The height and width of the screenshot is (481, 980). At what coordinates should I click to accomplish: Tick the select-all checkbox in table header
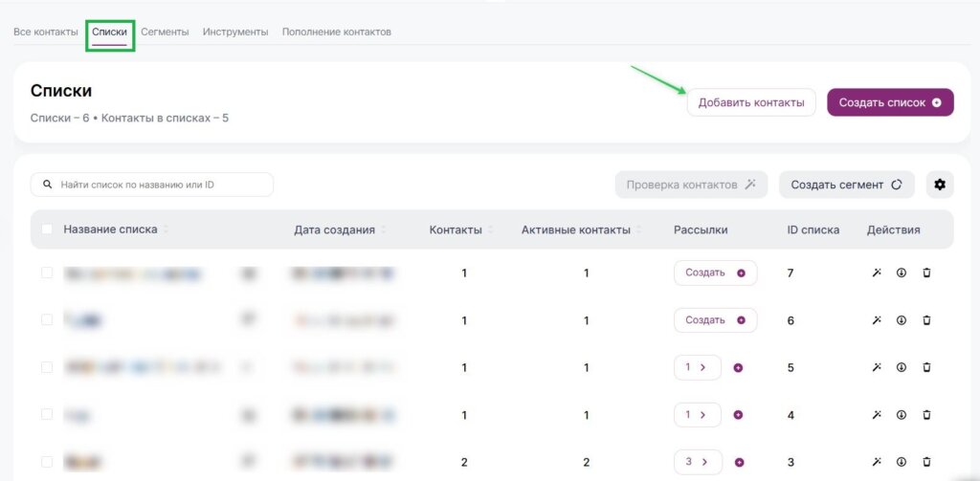coord(47,230)
